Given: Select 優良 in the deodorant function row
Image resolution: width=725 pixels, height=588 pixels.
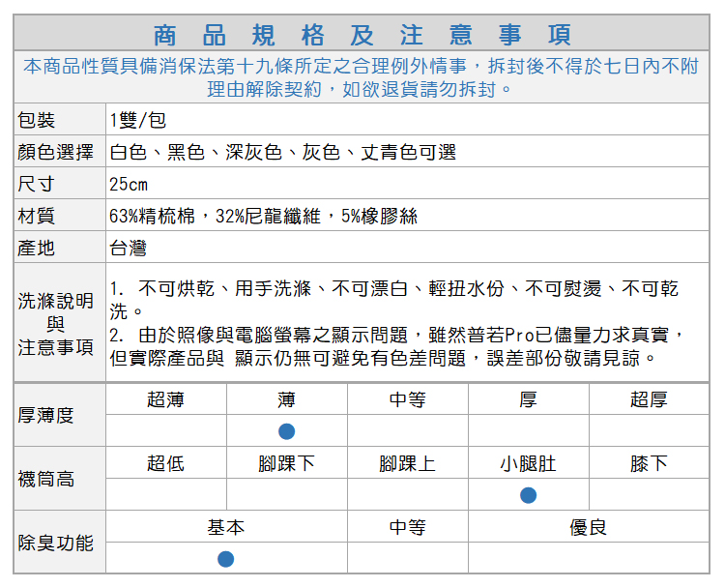Looking at the screenshot, I should pos(589,527).
